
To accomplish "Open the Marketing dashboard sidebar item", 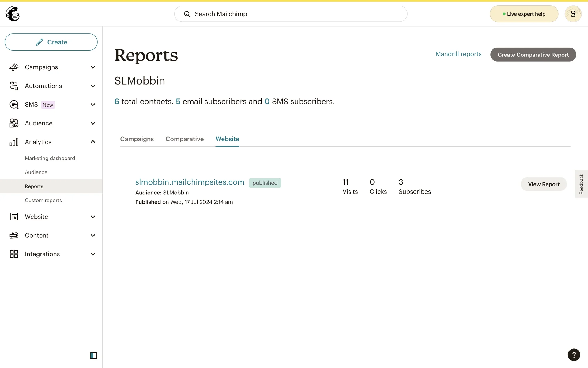I will pyautogui.click(x=50, y=158).
